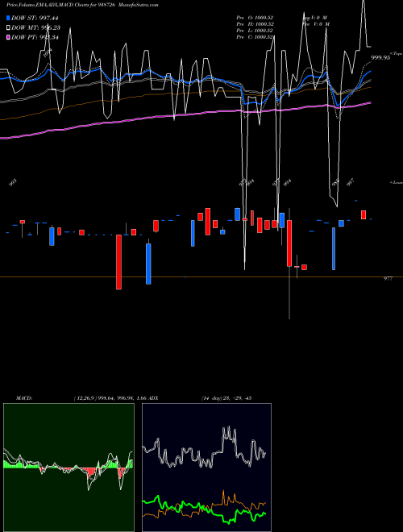The image size is (403, 532).
Task: Click the 995 low label at far left
Action: tap(13, 183)
